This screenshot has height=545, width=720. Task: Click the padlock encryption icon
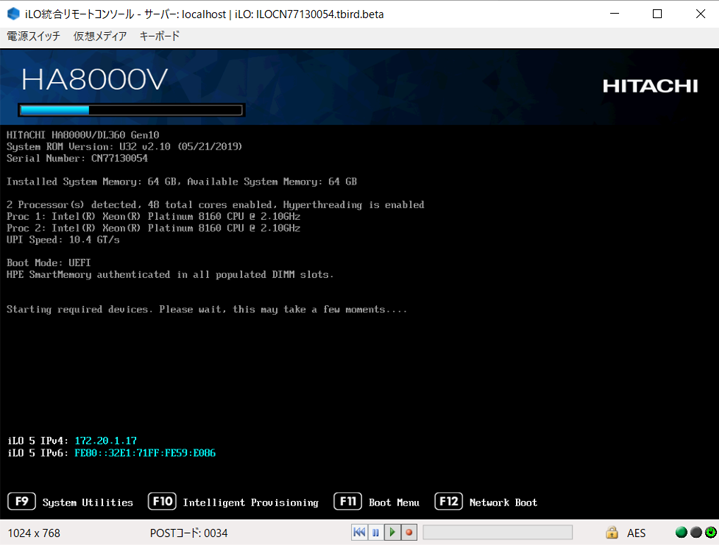(612, 533)
